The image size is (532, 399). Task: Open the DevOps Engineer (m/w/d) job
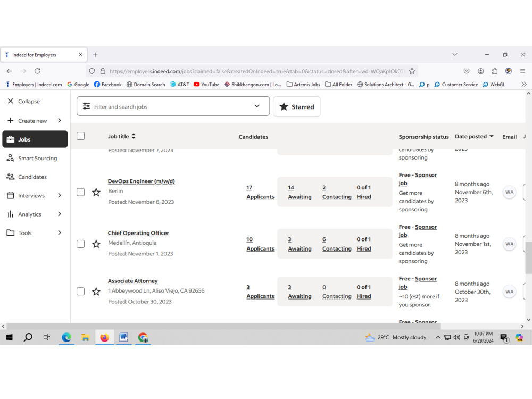click(141, 181)
